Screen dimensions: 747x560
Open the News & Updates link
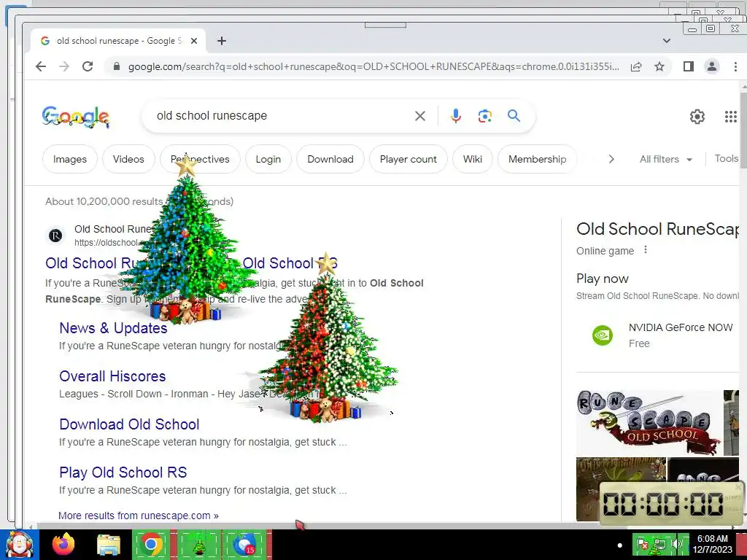click(x=113, y=328)
